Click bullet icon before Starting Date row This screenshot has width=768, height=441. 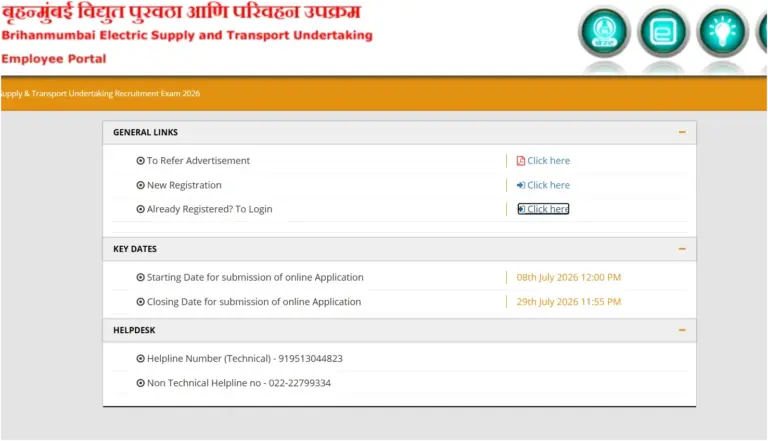tap(141, 277)
